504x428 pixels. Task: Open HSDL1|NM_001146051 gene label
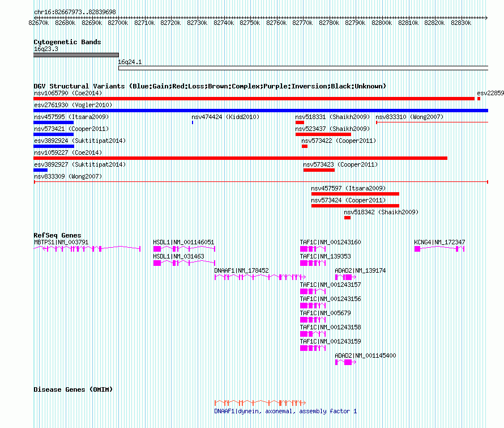pos(183,242)
